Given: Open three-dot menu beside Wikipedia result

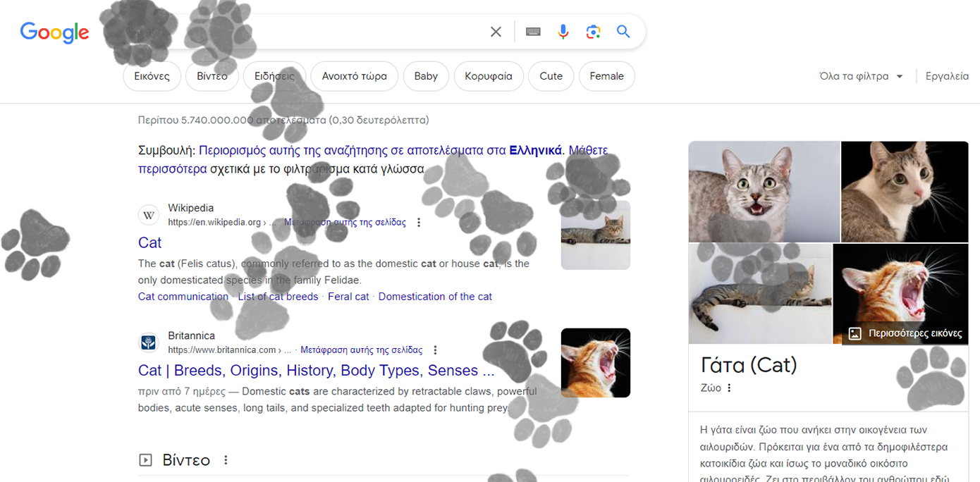Looking at the screenshot, I should (x=419, y=223).
